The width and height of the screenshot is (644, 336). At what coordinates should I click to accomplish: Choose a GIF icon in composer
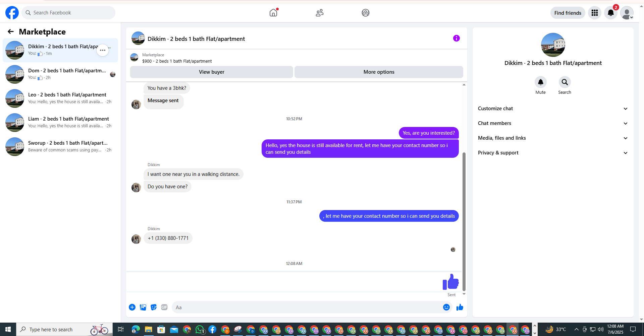164,307
